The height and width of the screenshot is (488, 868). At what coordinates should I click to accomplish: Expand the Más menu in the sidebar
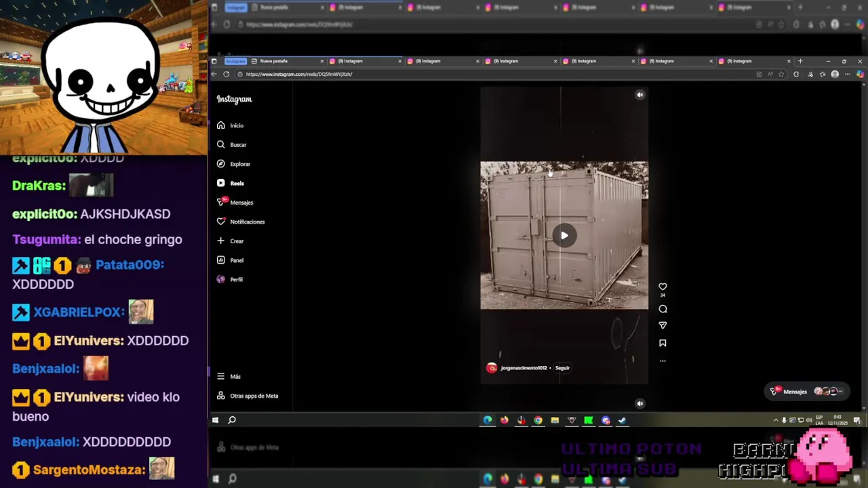tap(229, 376)
